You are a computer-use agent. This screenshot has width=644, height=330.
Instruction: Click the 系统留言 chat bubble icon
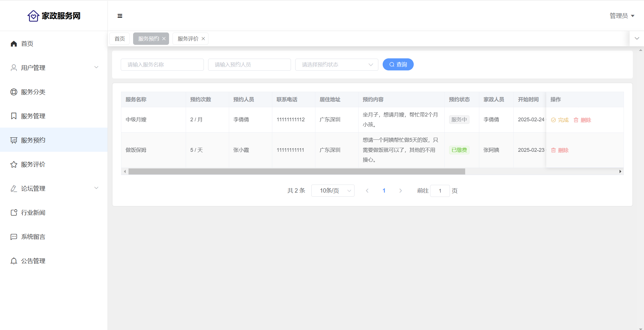[14, 237]
